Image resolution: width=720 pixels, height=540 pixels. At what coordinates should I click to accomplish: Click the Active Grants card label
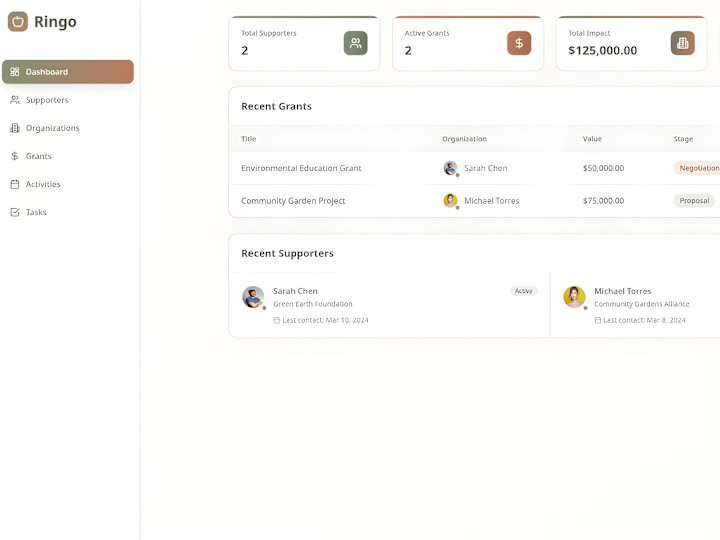pyautogui.click(x=427, y=33)
